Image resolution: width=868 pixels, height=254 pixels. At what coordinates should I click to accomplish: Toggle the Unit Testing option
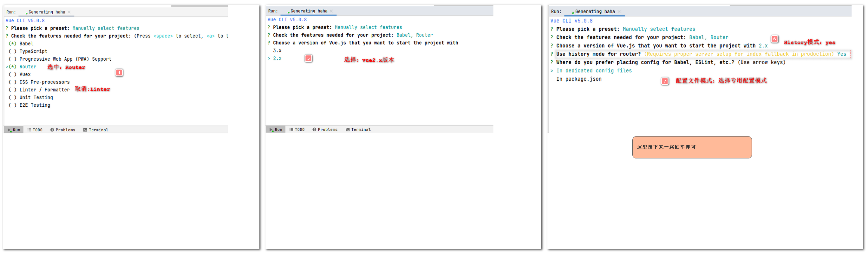click(x=31, y=98)
